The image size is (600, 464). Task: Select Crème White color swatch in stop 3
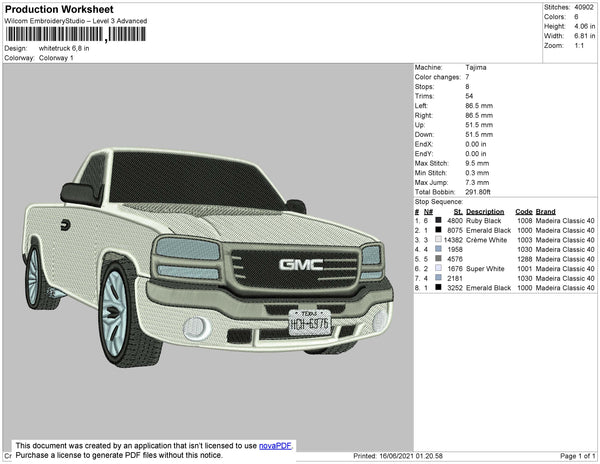pos(439,239)
